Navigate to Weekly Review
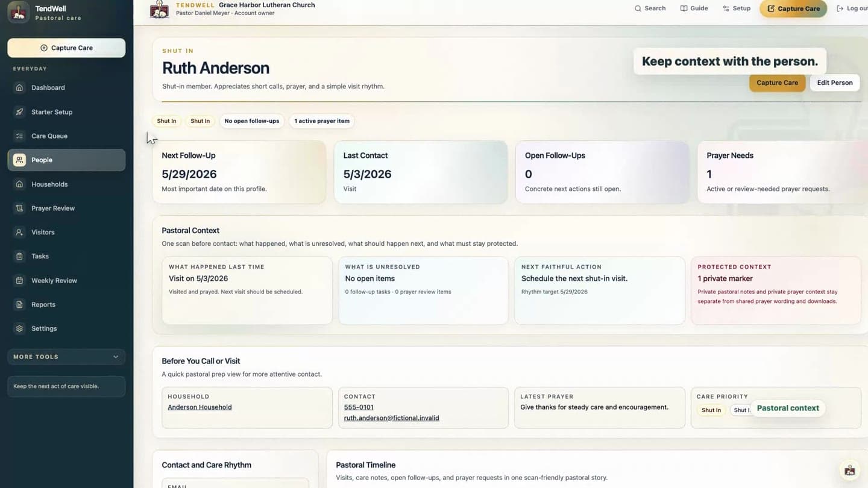The image size is (868, 488). coord(66,281)
